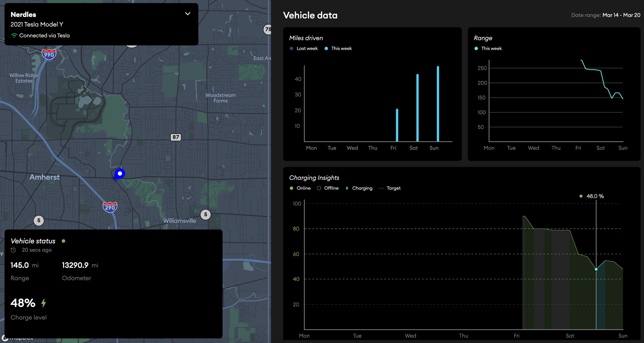Toggle the Online legend in Charging Insights
The image size is (644, 343).
pos(300,188)
